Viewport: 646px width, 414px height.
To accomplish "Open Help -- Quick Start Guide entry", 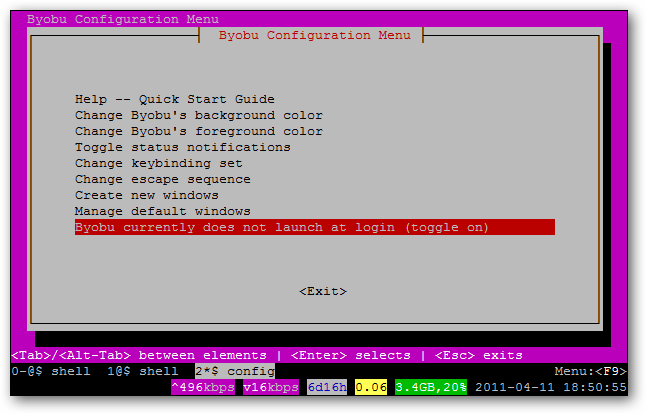I will (x=175, y=99).
